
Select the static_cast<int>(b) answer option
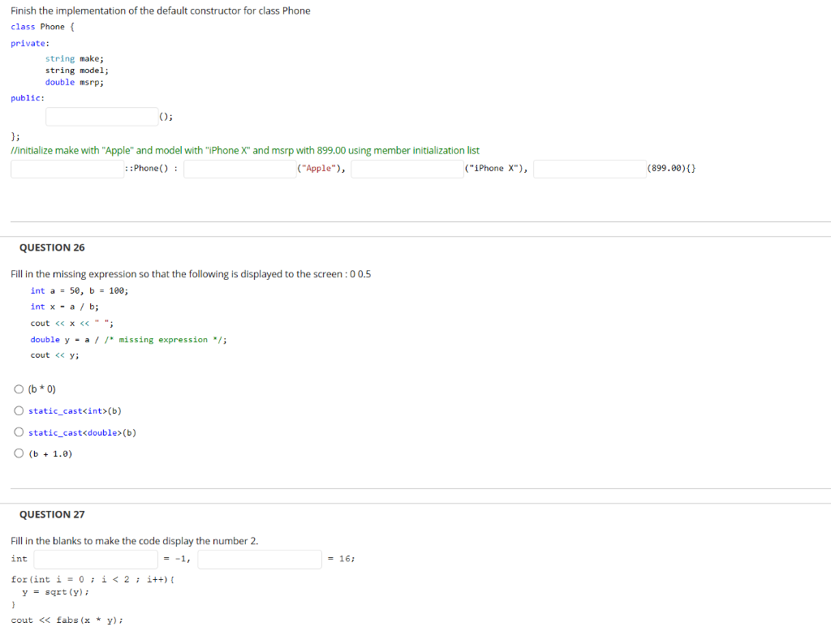[19, 410]
